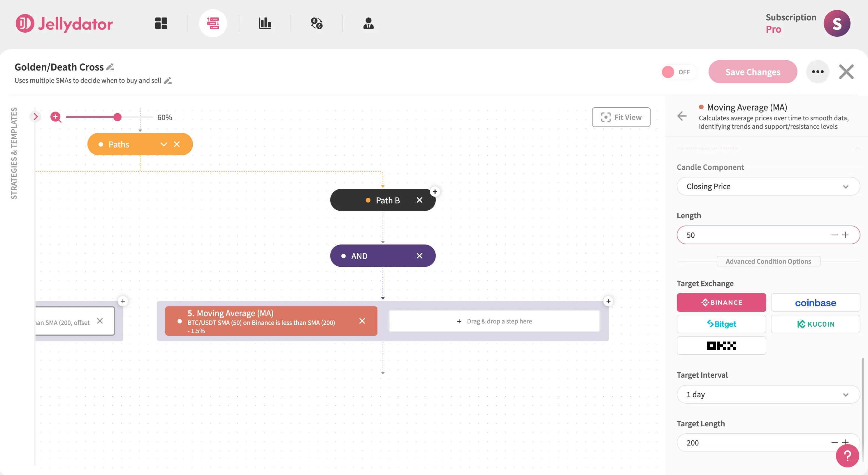
Task: Open the three-dot more options menu
Action: point(818,72)
